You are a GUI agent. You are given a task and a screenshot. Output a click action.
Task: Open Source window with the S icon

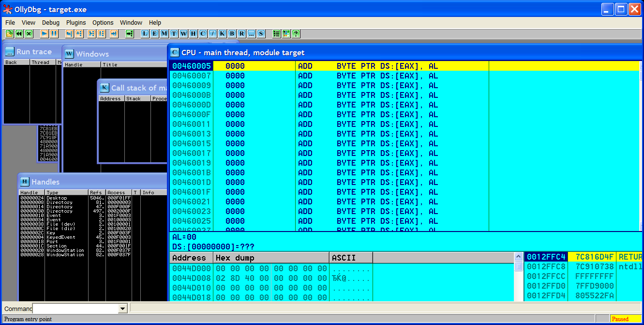click(261, 33)
